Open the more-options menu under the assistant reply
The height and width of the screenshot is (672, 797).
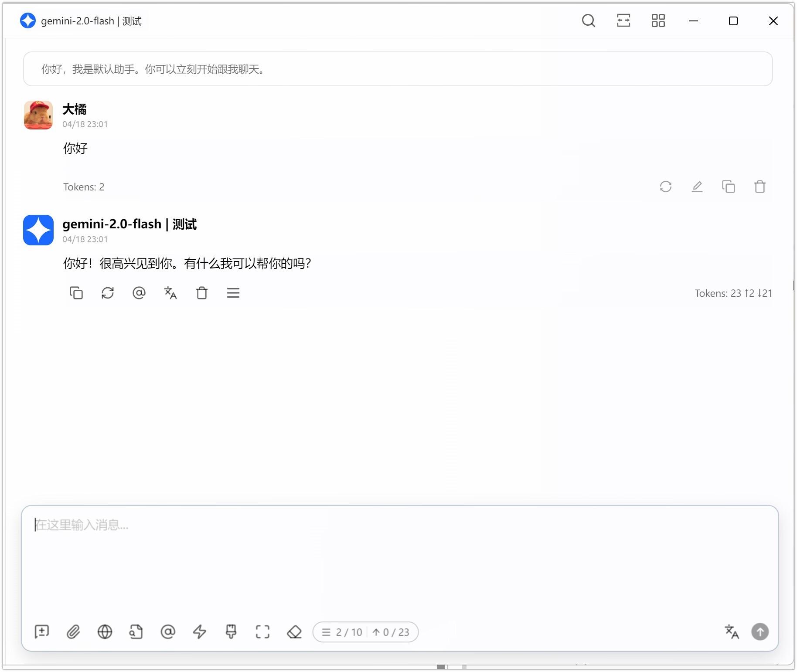tap(233, 293)
